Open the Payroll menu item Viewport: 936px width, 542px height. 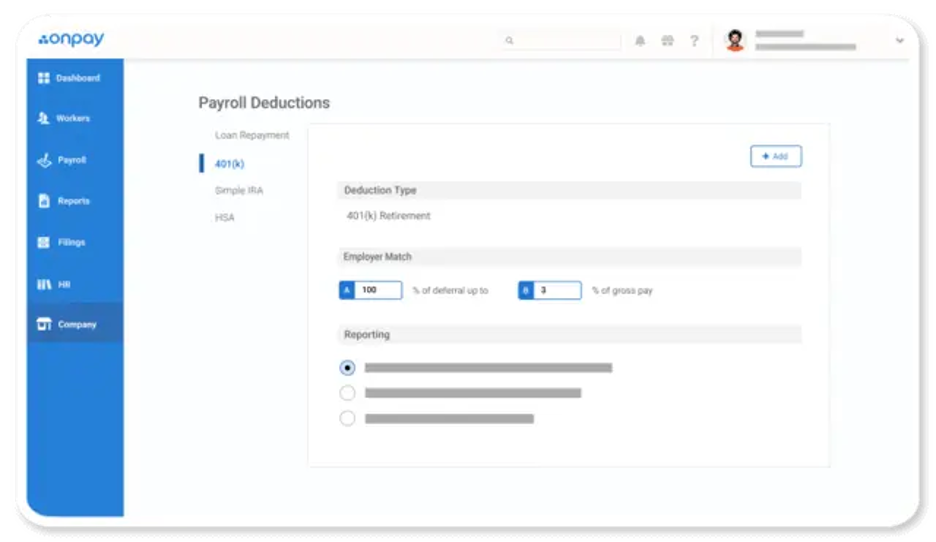(75, 160)
